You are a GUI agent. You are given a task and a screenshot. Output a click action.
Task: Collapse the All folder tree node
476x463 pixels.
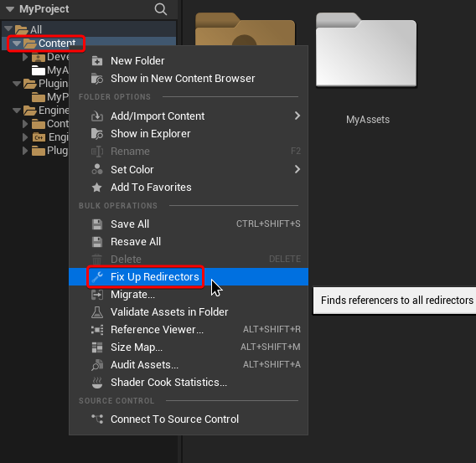coord(8,29)
